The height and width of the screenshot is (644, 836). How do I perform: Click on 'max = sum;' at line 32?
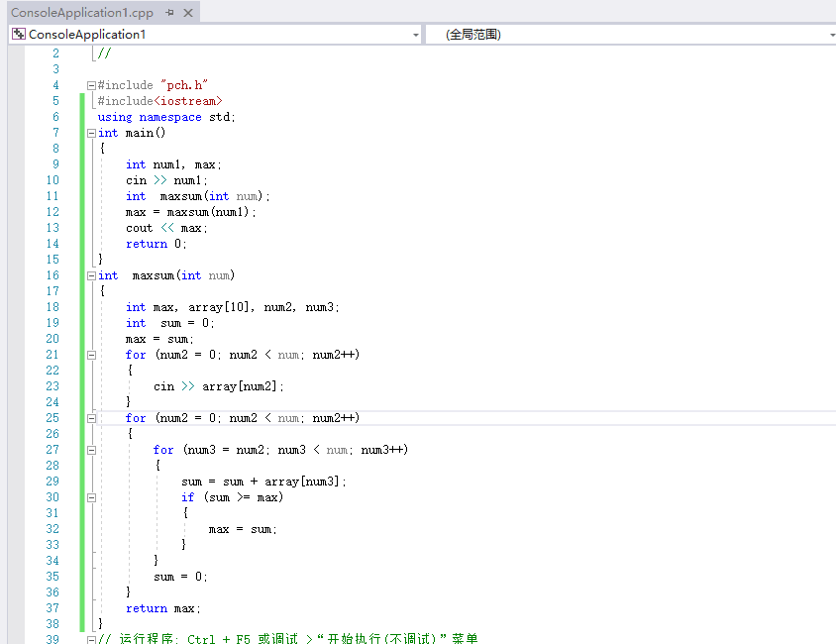[243, 529]
